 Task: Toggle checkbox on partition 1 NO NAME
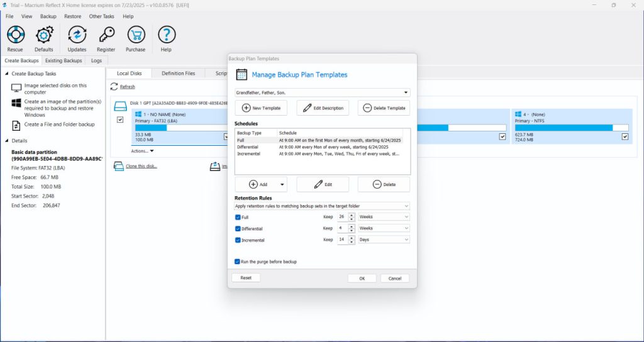pos(226,136)
